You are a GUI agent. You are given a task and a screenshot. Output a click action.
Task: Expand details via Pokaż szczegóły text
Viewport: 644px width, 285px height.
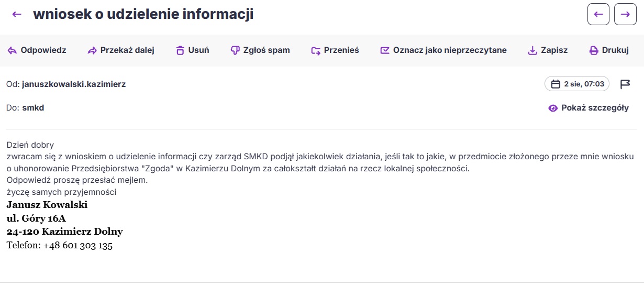click(595, 108)
